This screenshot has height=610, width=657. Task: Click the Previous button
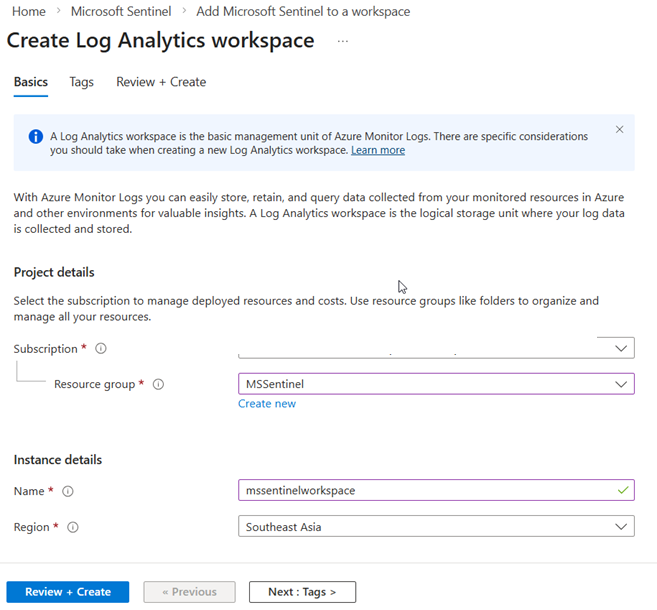(x=189, y=592)
